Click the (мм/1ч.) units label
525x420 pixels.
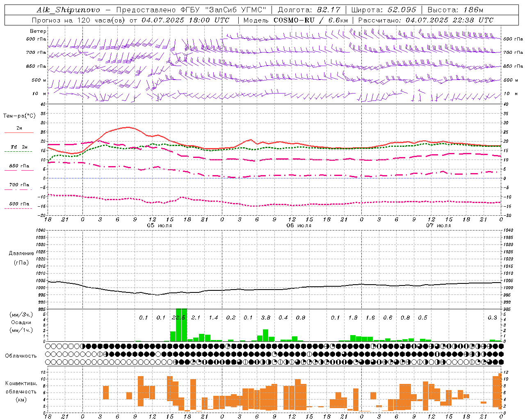[21, 330]
